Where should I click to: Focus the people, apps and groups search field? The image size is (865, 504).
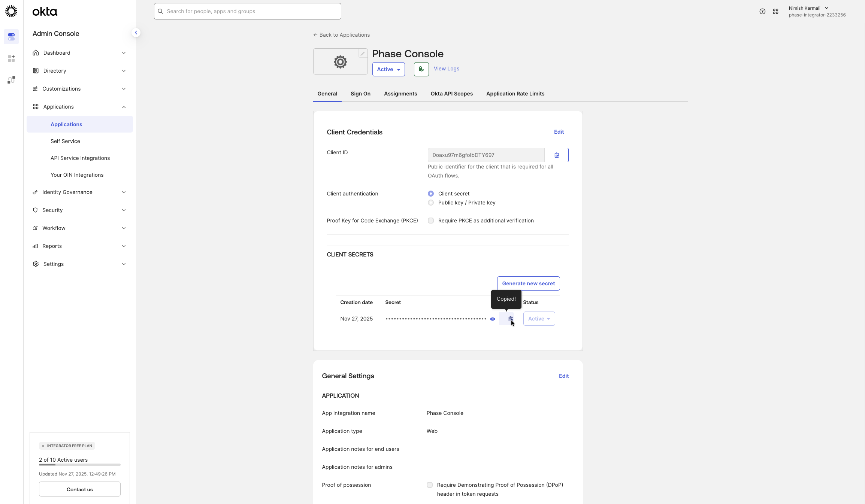pyautogui.click(x=248, y=11)
